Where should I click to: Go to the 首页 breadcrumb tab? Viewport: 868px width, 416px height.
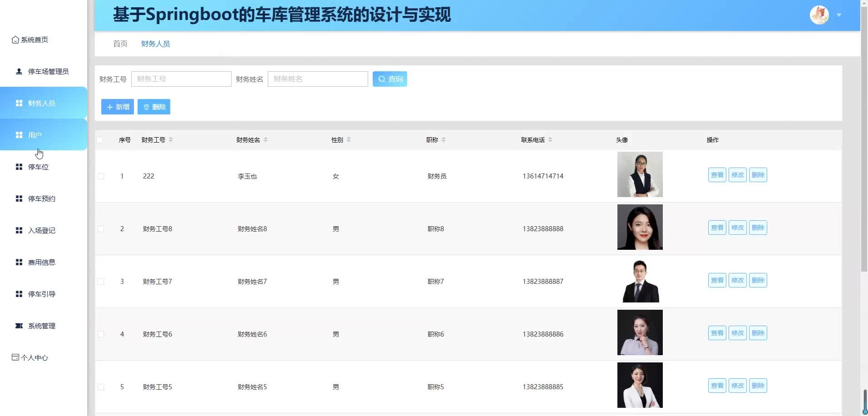[120, 44]
